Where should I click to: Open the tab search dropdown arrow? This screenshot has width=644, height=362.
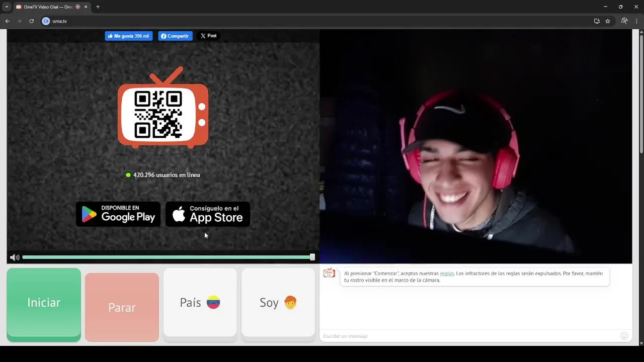(7, 7)
